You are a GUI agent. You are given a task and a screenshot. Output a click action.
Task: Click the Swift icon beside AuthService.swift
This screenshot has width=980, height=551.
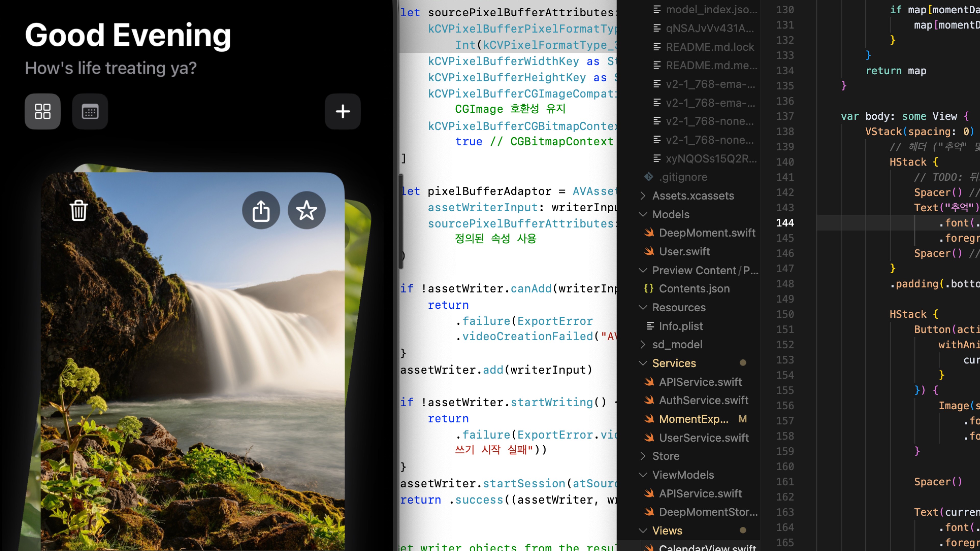[x=649, y=400]
